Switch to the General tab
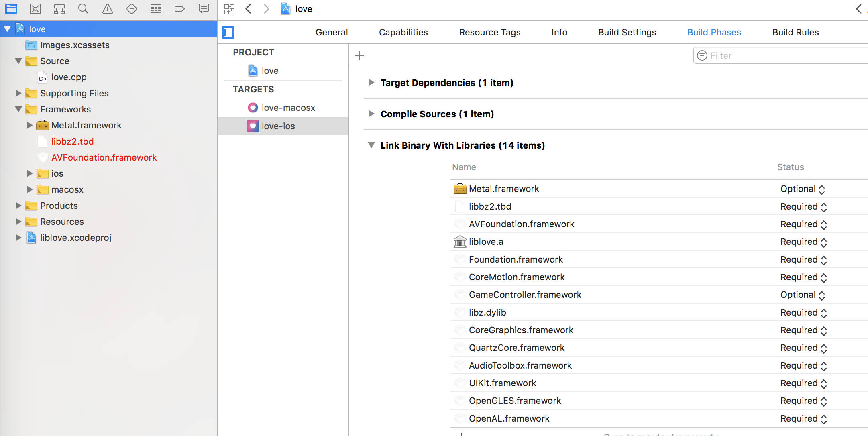This screenshot has height=436, width=868. 332,32
